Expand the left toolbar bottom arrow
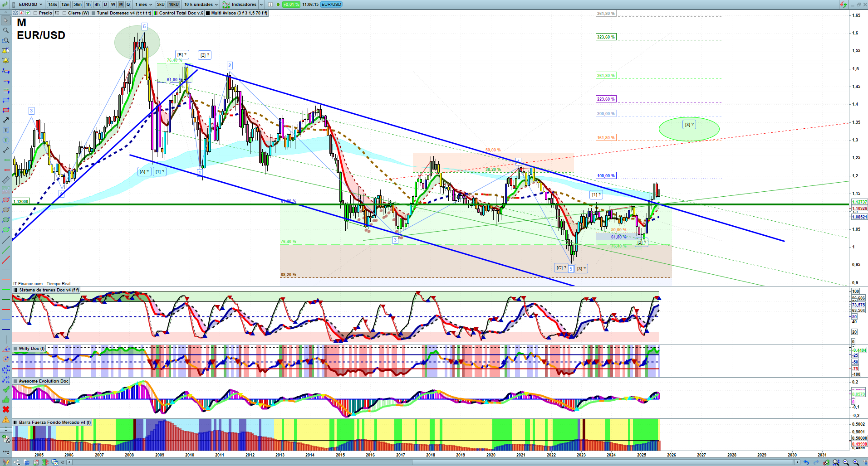The width and height of the screenshot is (868, 466). coord(6,429)
